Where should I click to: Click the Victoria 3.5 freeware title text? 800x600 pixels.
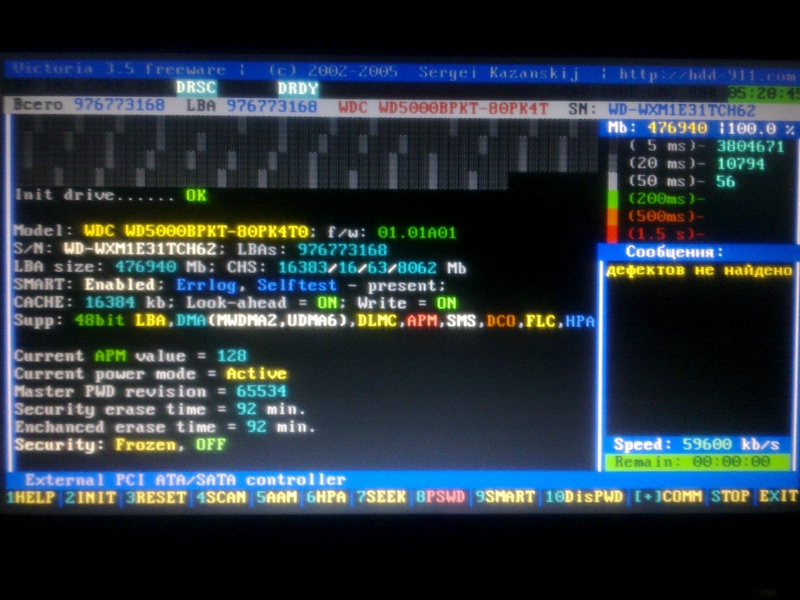click(119, 69)
